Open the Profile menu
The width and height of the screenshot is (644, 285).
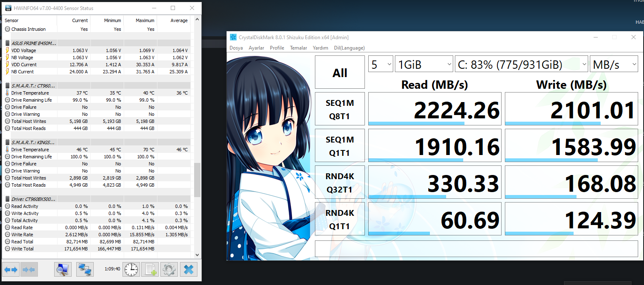point(277,48)
